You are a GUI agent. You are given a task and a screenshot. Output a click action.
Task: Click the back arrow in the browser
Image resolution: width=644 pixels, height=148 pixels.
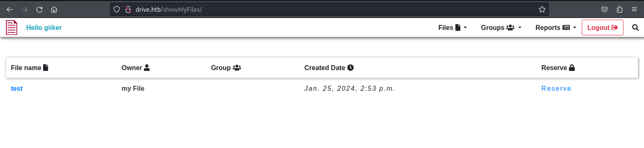click(x=10, y=9)
